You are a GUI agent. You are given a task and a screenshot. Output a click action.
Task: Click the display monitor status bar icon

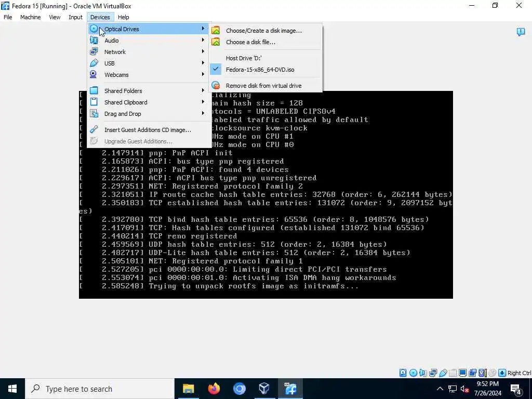pyautogui.click(x=462, y=373)
